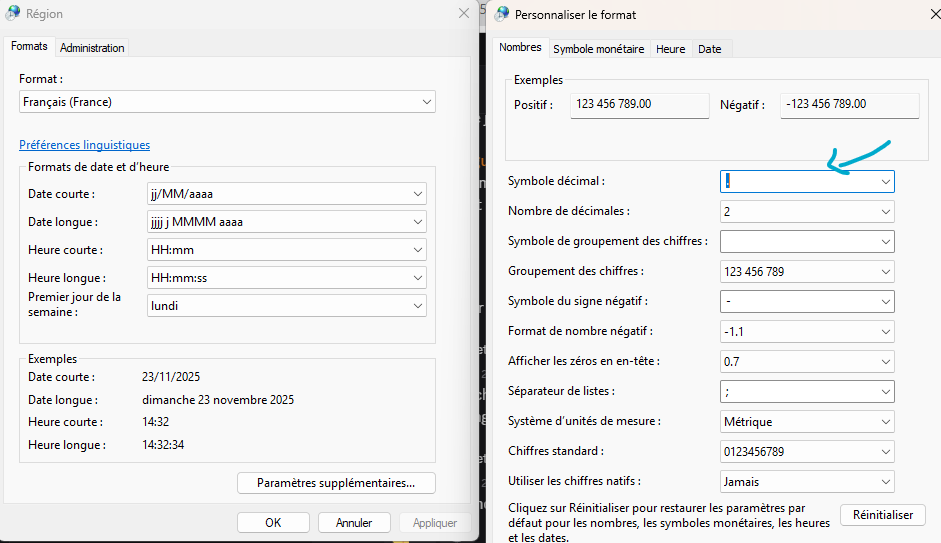Click the Heure longue example 14:32:34
The image size is (941, 543).
tap(163, 445)
